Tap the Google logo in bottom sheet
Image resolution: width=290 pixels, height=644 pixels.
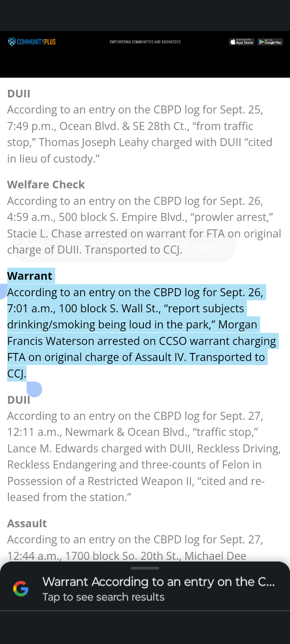point(21,588)
